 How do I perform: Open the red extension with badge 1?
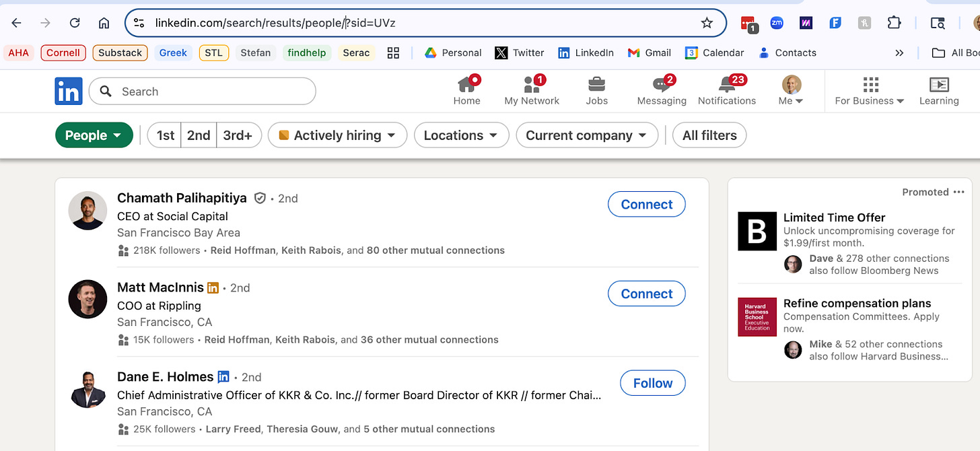[748, 24]
